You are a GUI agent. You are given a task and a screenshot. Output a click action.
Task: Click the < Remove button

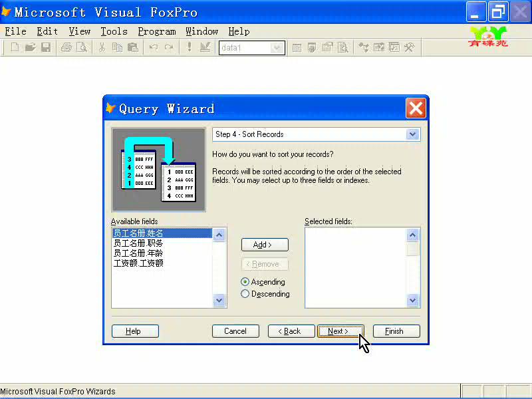point(265,264)
